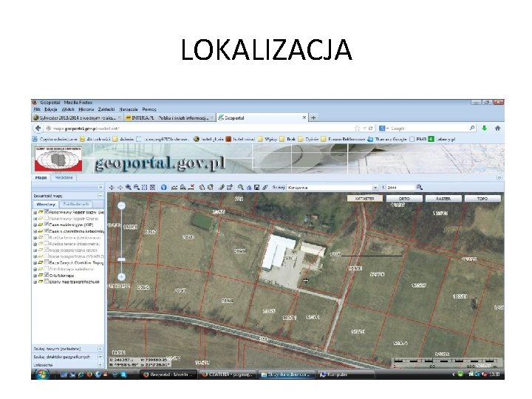The width and height of the screenshot is (532, 399).
Task: Open the Forum Reklamowe bookmark folder
Action: click(343, 139)
